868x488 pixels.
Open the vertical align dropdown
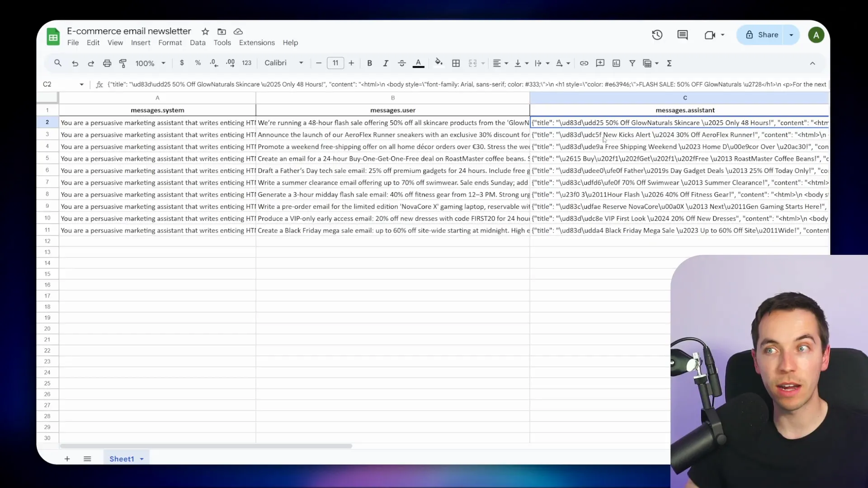(521, 63)
